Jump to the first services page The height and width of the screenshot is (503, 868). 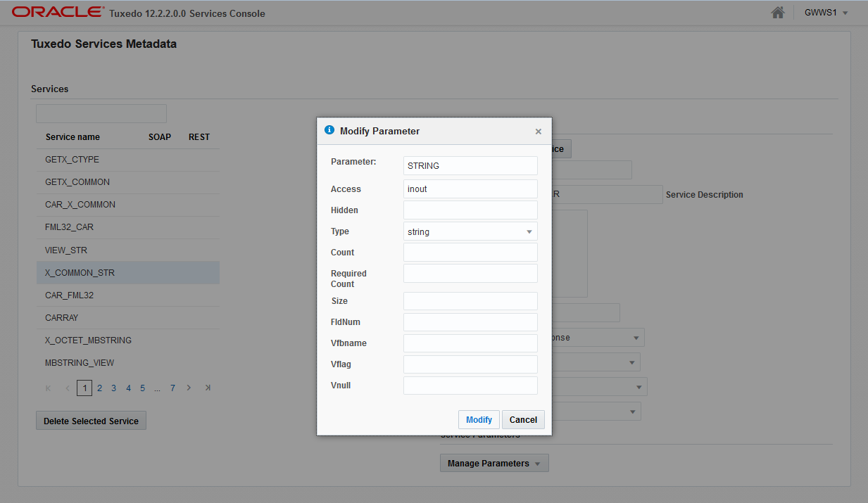coord(49,388)
